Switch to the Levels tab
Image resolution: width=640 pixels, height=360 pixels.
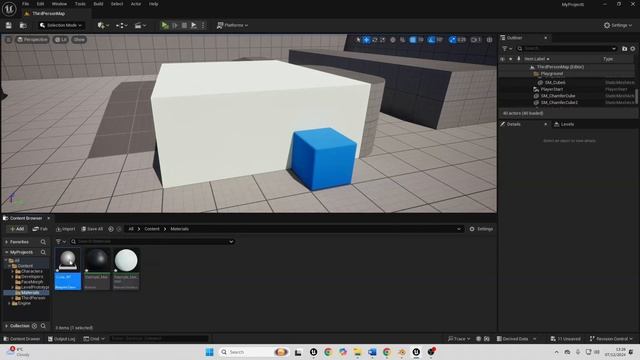click(x=564, y=124)
